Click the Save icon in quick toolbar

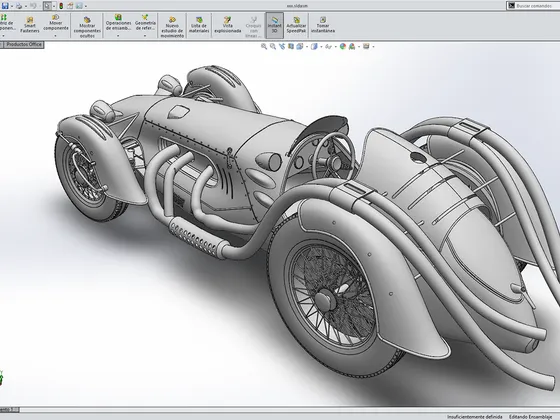coord(5,6)
